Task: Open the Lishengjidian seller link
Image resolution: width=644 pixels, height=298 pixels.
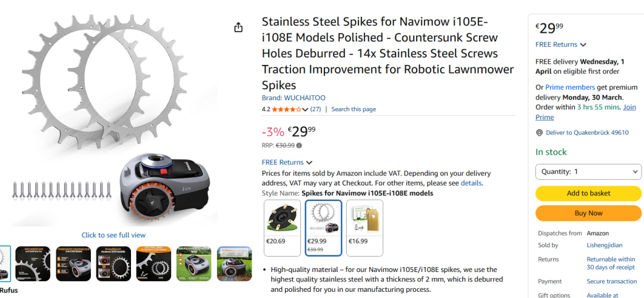Action: pyautogui.click(x=604, y=245)
